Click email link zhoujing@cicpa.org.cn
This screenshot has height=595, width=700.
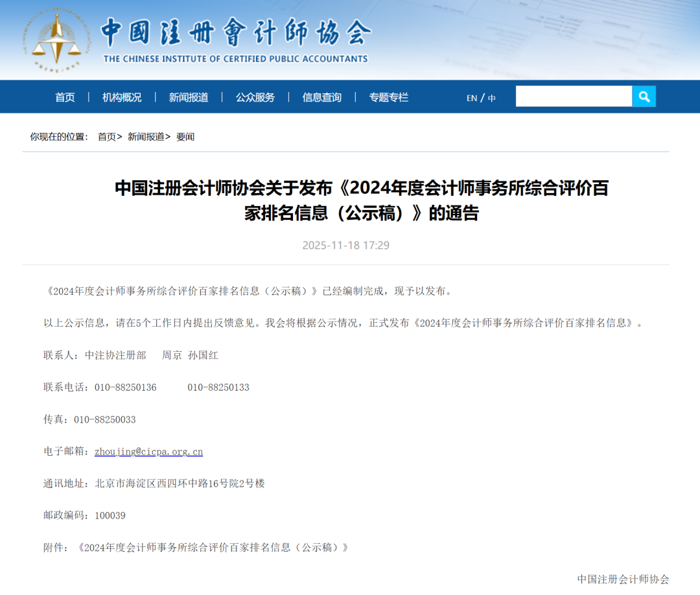click(x=148, y=452)
